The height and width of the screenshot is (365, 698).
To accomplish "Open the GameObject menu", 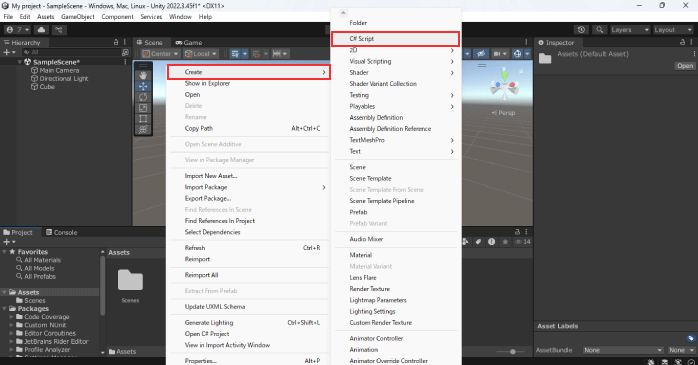I will pos(78,17).
